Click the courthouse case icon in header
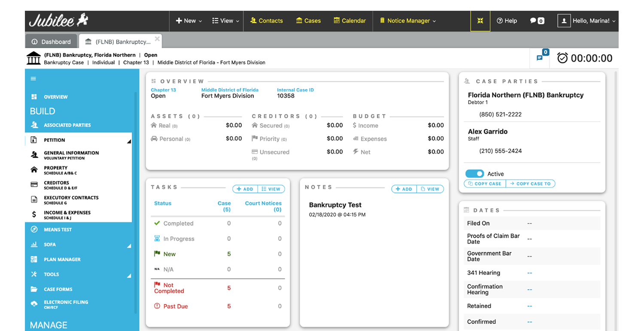The image size is (644, 331). point(34,58)
